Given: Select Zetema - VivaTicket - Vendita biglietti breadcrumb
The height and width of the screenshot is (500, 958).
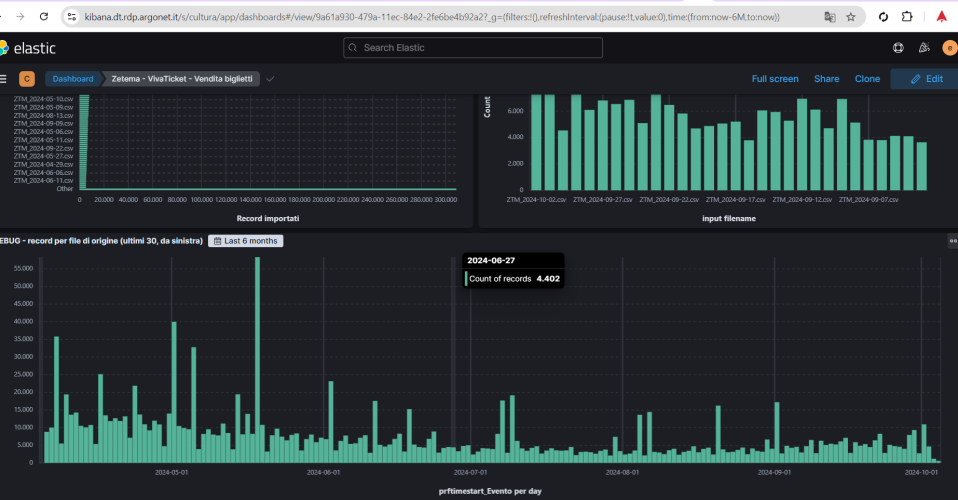Looking at the screenshot, I should click(x=181, y=79).
